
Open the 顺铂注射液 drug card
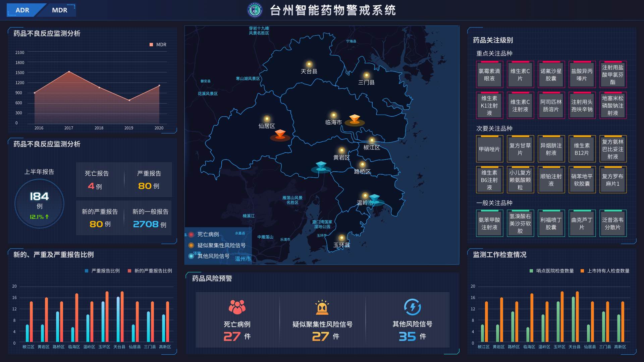[551, 180]
